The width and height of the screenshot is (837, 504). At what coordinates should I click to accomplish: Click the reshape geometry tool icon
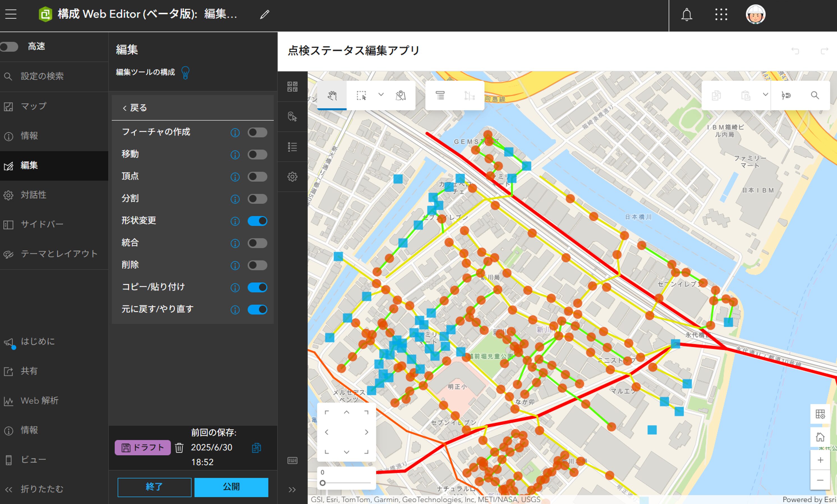[x=470, y=96]
